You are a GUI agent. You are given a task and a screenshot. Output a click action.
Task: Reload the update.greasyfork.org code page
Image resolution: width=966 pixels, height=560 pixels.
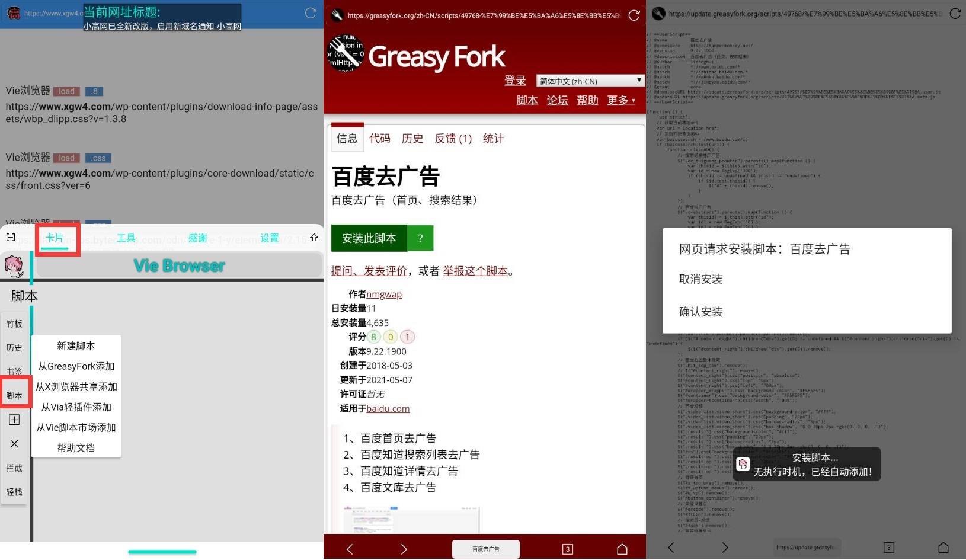(x=955, y=14)
